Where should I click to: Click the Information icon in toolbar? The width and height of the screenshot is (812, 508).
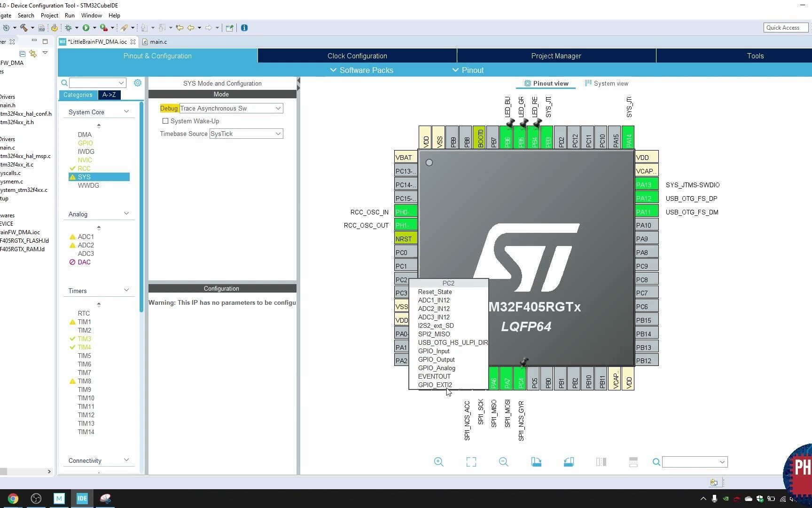pos(244,28)
